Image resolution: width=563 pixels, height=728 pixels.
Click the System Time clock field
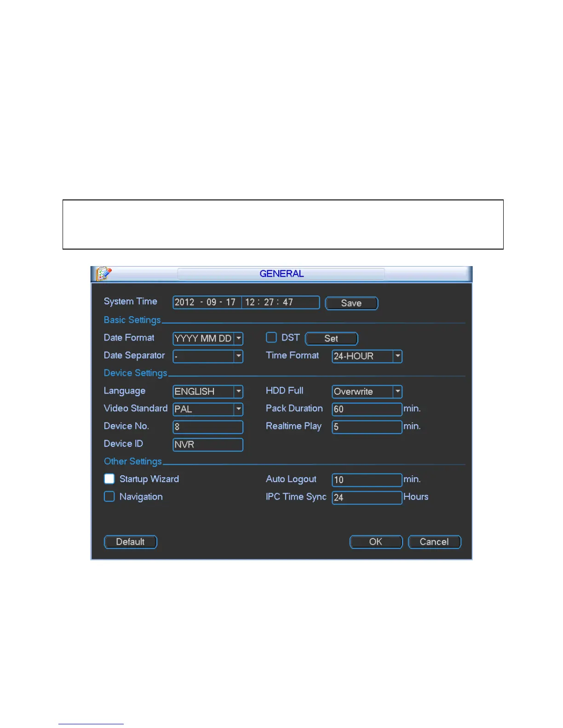pyautogui.click(x=281, y=302)
